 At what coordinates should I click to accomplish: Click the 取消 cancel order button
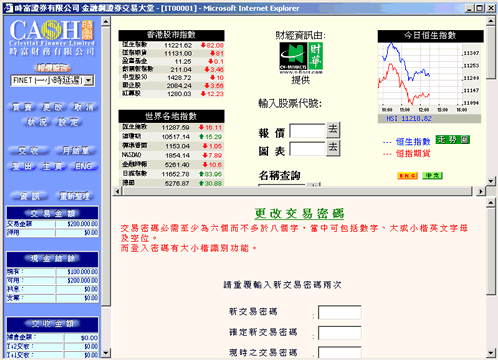point(83,107)
